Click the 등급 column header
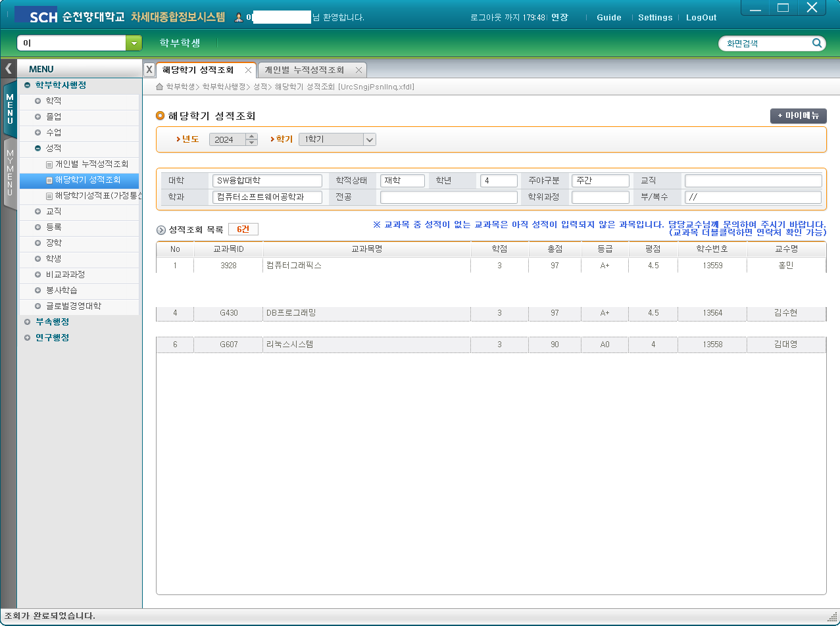 pyautogui.click(x=605, y=249)
